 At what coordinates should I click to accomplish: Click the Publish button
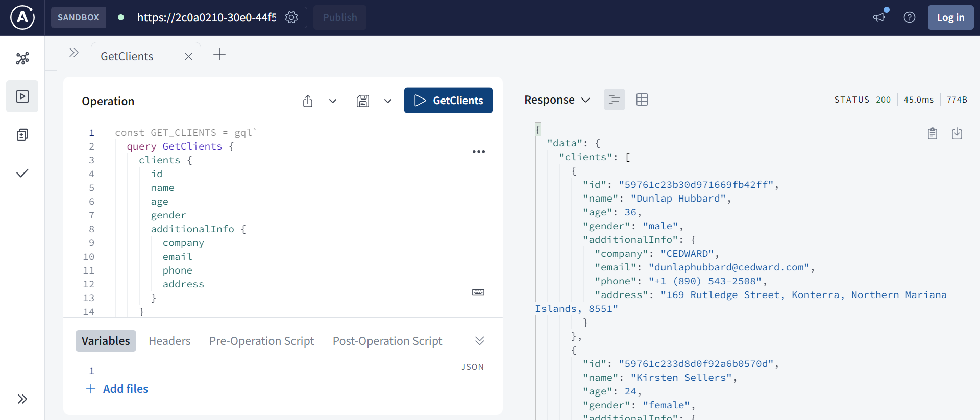(340, 17)
